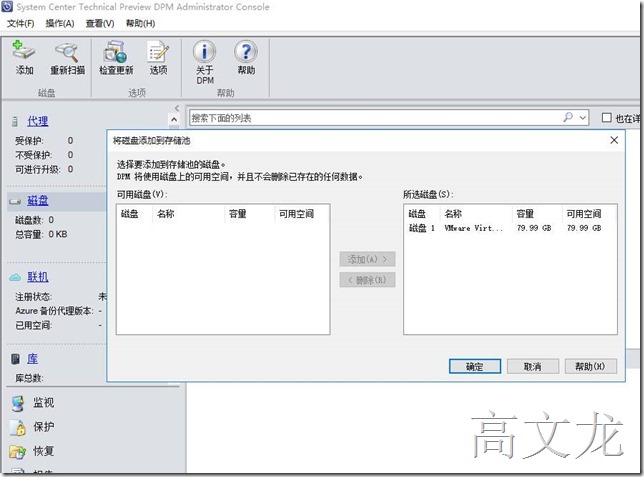Click the dialog's 帮助(H) button
Screen dimensions: 644x477
tap(591, 366)
